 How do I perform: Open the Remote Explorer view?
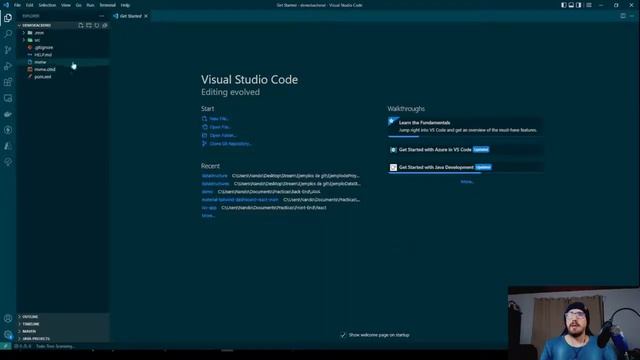[x=8, y=98]
